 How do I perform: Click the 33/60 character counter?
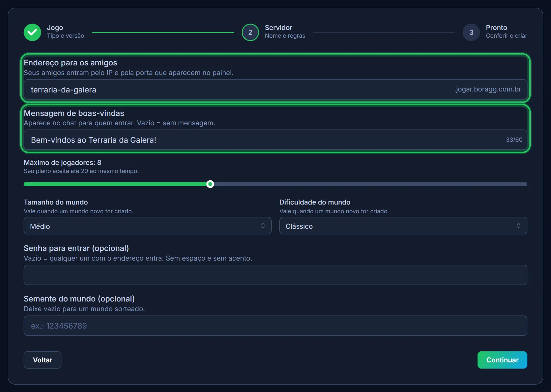point(514,140)
